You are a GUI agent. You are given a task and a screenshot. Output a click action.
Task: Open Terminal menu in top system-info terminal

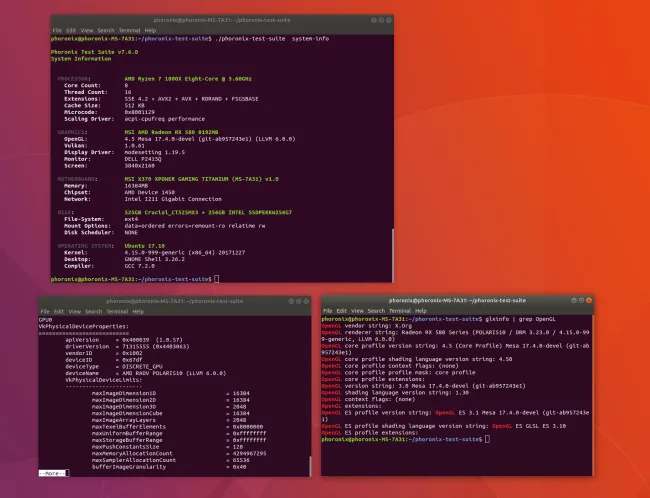click(x=126, y=30)
